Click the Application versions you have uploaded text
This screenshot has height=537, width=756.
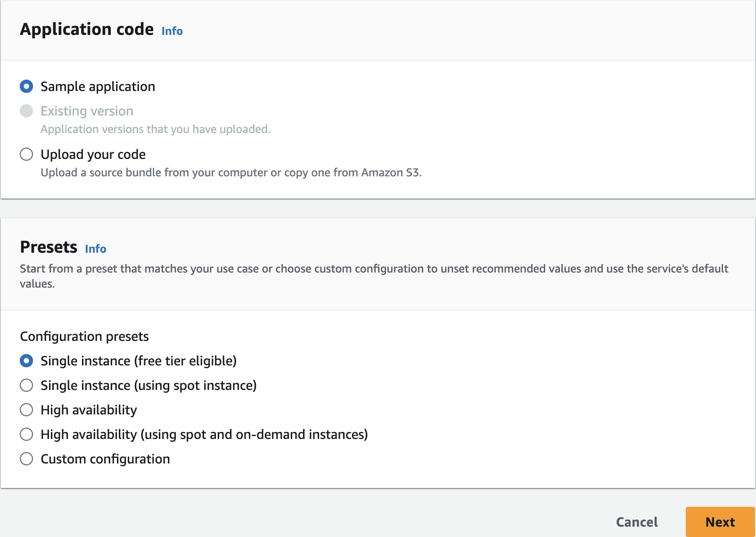pos(156,129)
